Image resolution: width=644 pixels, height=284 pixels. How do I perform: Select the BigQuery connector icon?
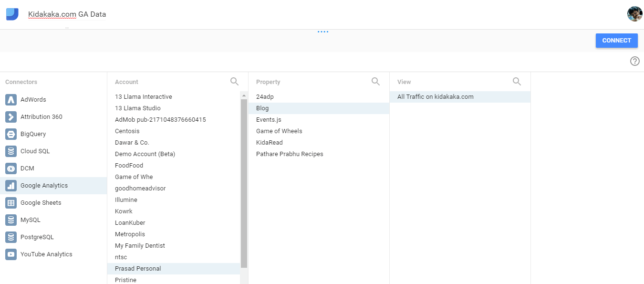pyautogui.click(x=11, y=134)
